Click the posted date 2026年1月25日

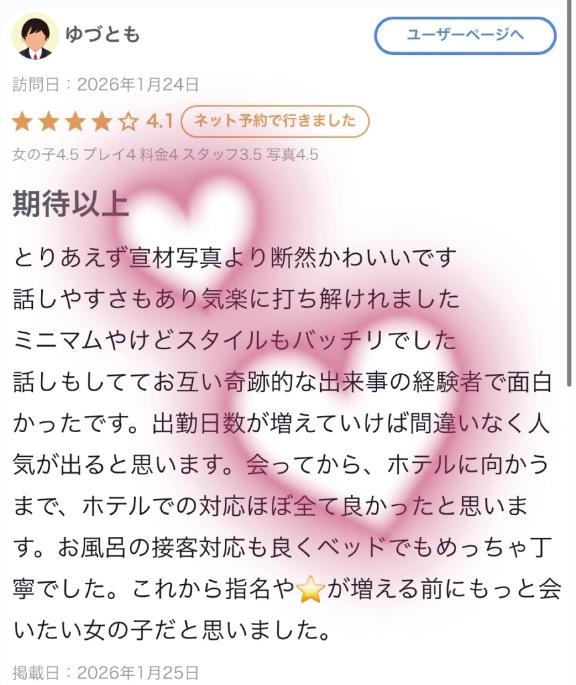click(138, 672)
